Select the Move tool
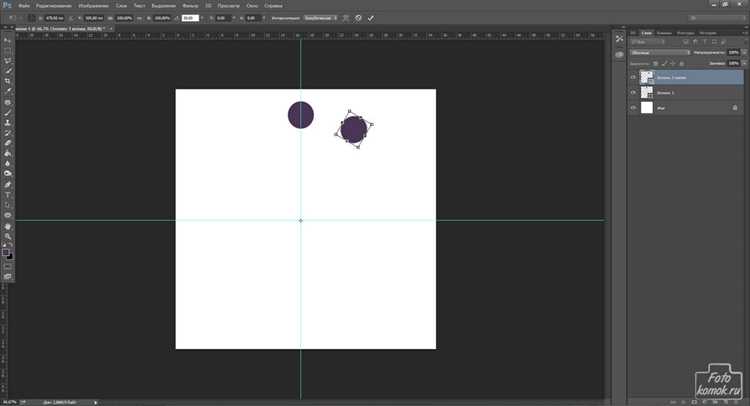750x406 pixels. (7, 40)
